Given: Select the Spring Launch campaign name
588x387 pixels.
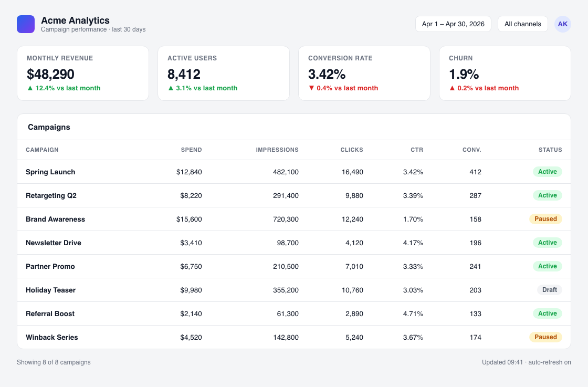Looking at the screenshot, I should [x=50, y=172].
